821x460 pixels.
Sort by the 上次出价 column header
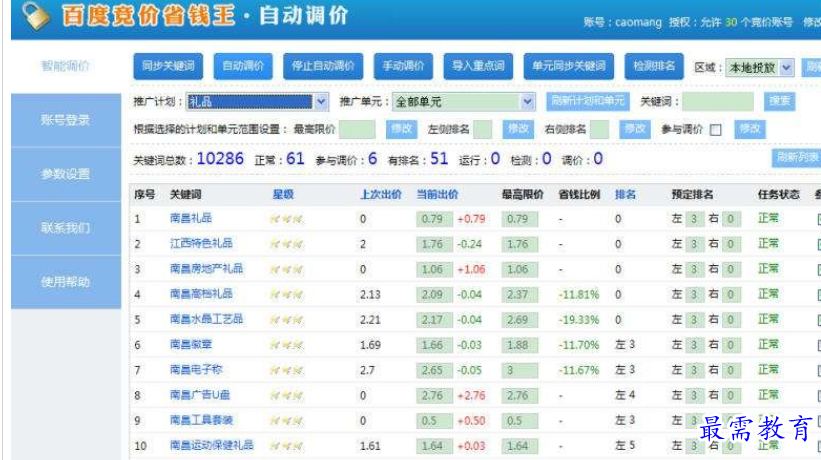(x=381, y=195)
